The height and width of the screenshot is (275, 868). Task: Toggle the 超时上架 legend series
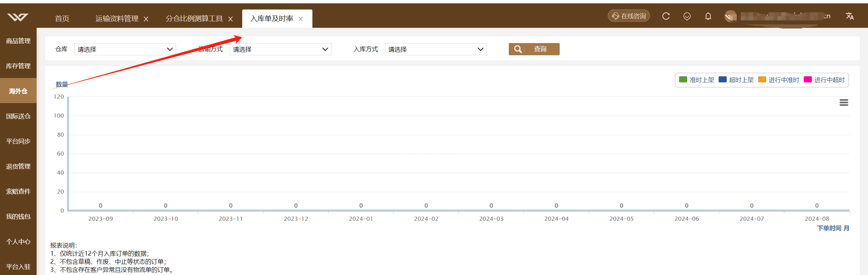(x=736, y=80)
